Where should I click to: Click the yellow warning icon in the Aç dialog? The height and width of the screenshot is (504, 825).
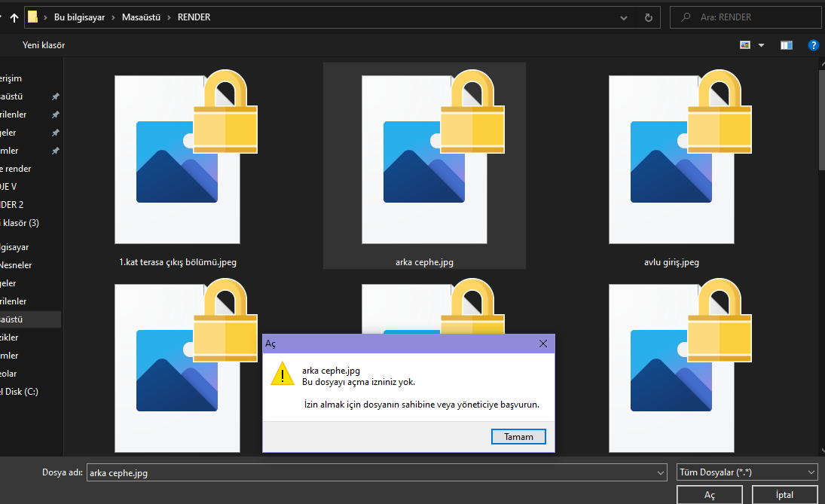point(283,374)
